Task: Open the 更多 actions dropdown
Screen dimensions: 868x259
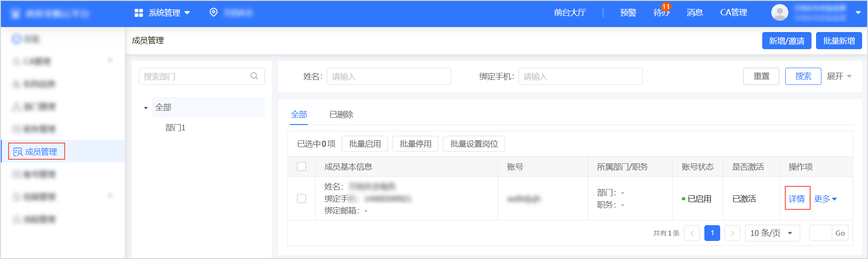Action: [826, 199]
